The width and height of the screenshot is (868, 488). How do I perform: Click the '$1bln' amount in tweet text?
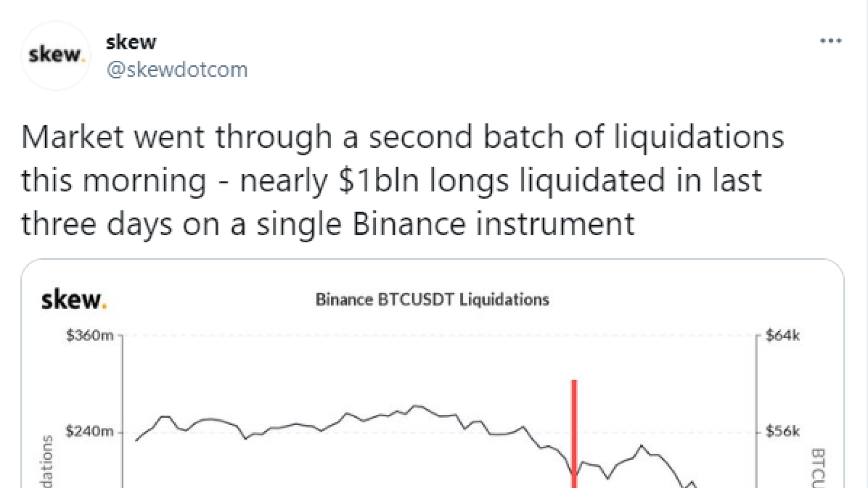pyautogui.click(x=379, y=181)
